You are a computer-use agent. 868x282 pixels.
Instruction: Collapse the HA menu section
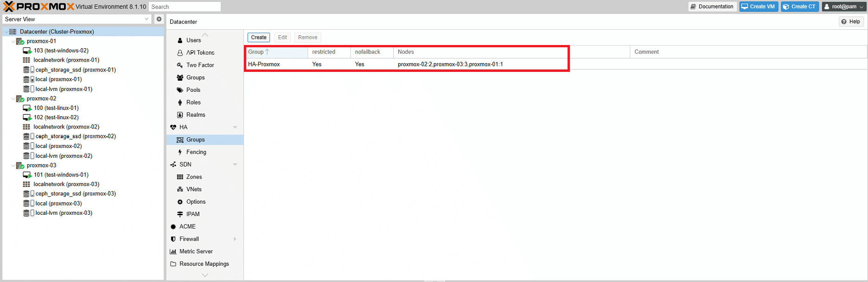tap(235, 127)
